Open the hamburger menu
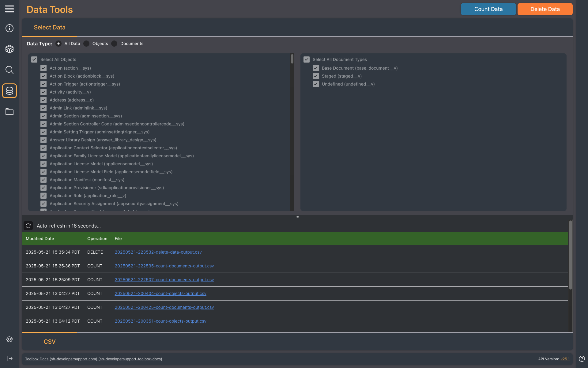Viewport: 588px width, 368px height. (x=9, y=9)
